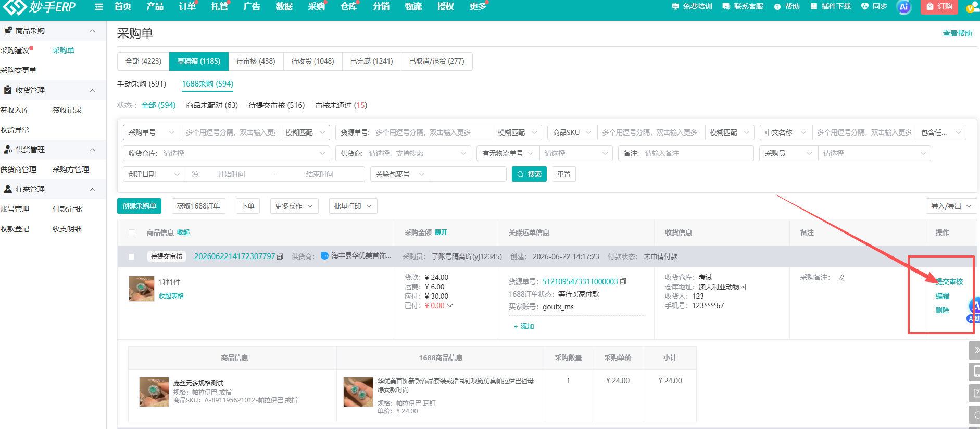This screenshot has width=980, height=429.
Task: Click the 妙手ERP logo
Action: click(x=40, y=7)
